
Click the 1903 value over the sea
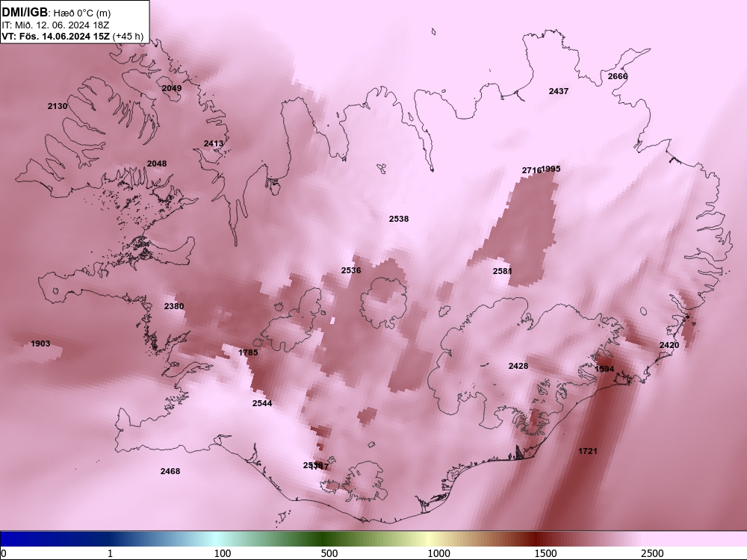point(40,343)
